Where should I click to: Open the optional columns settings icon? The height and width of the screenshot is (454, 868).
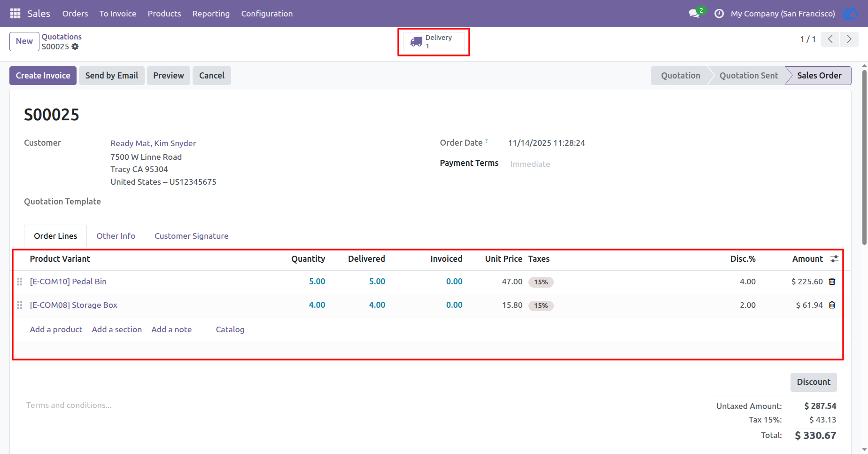pos(834,259)
